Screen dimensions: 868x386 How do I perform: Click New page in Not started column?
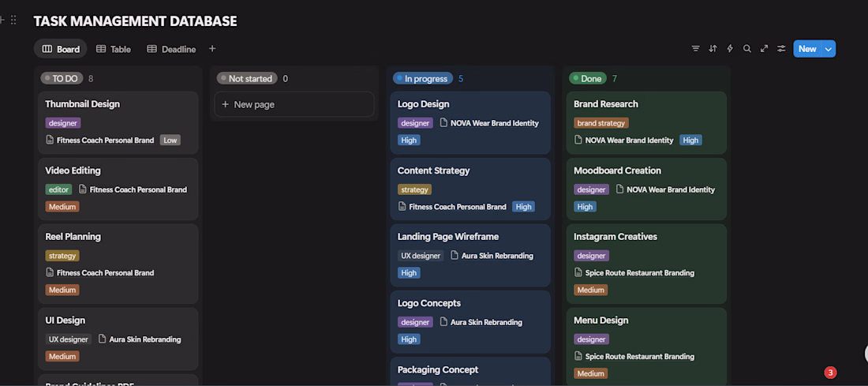point(294,104)
